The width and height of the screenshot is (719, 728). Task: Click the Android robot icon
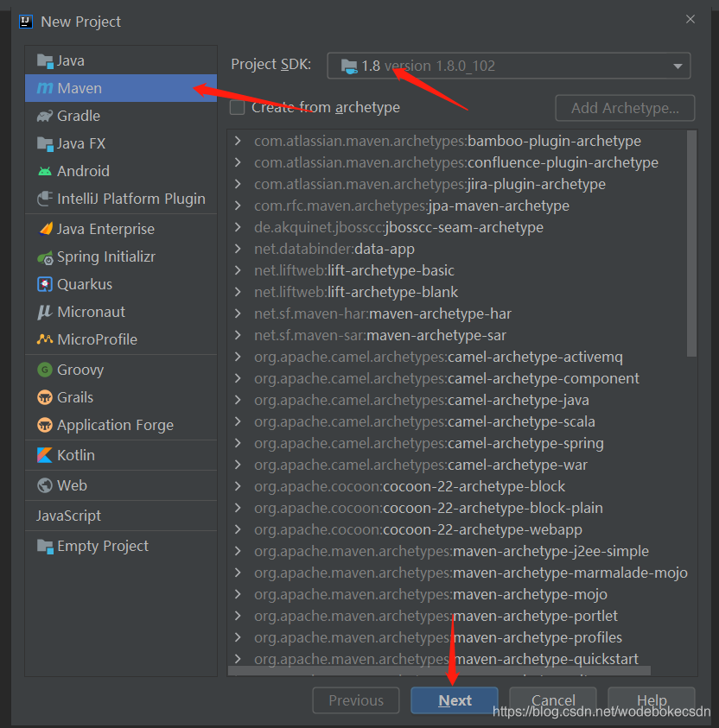point(45,171)
